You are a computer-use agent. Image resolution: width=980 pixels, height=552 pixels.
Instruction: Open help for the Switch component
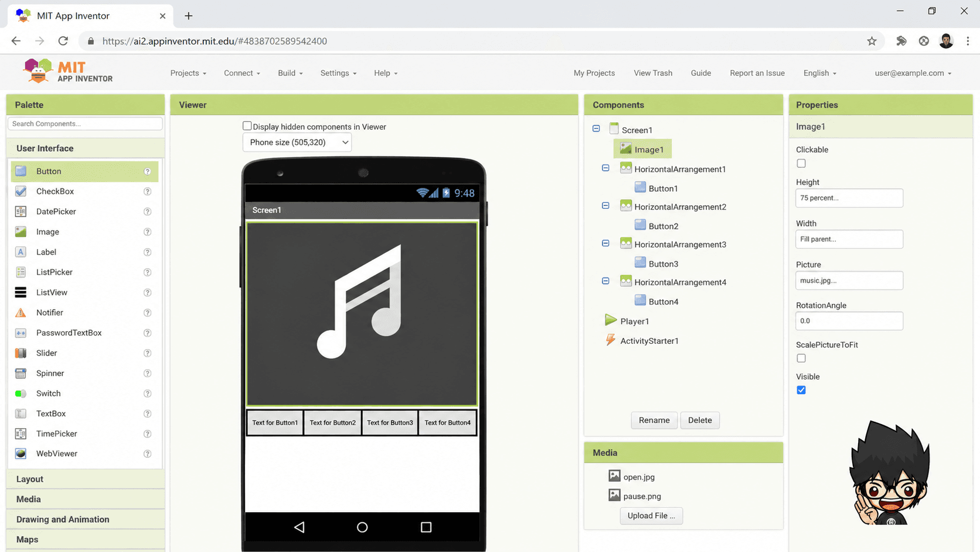[148, 394]
